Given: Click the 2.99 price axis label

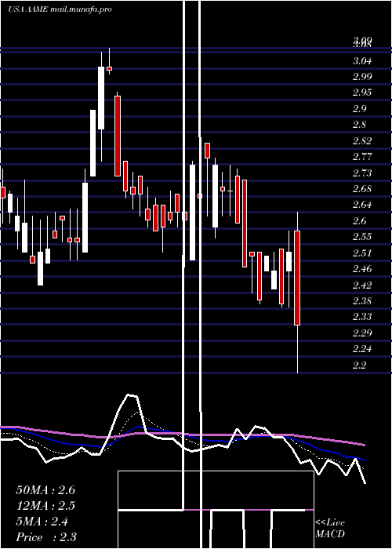Looking at the screenshot, I should [x=362, y=77].
